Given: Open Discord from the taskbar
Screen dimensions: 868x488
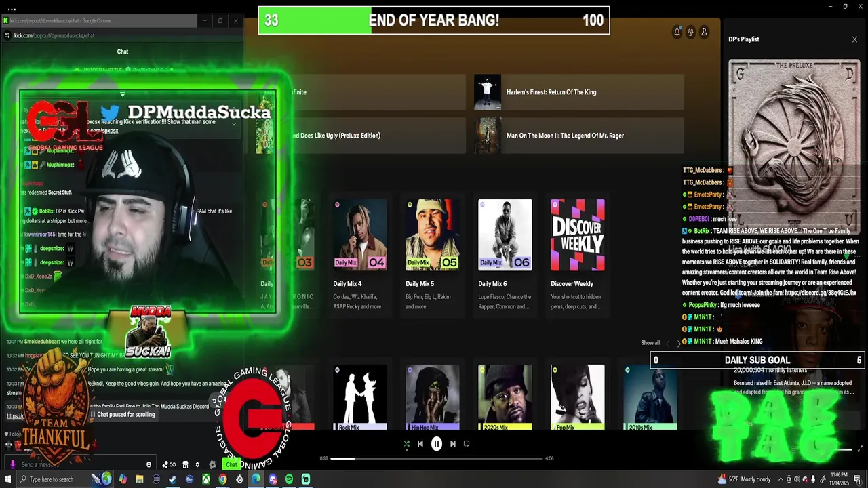Looking at the screenshot, I should pos(273,479).
